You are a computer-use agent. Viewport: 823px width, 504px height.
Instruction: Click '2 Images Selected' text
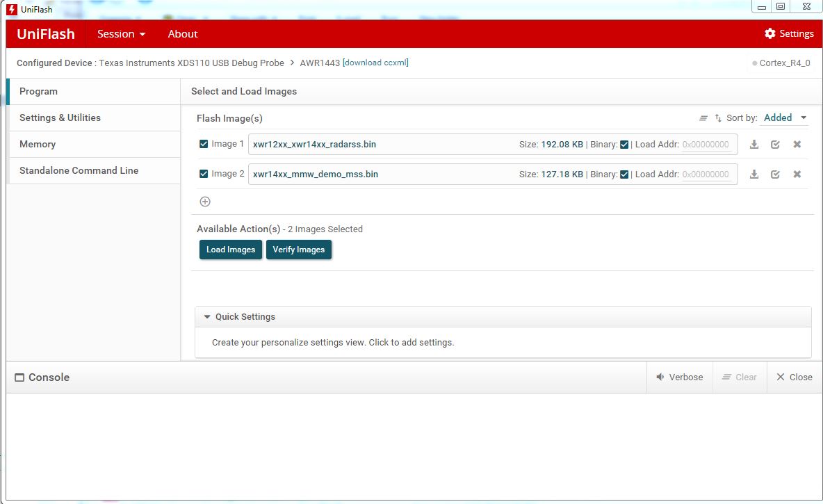pyautogui.click(x=325, y=229)
